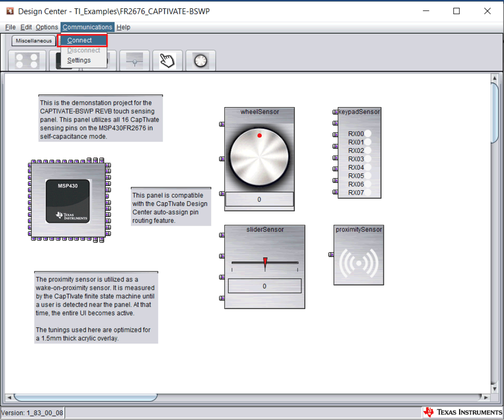Select the proximity hand toolbar icon
Screen dimensions: 504x420
point(167,61)
